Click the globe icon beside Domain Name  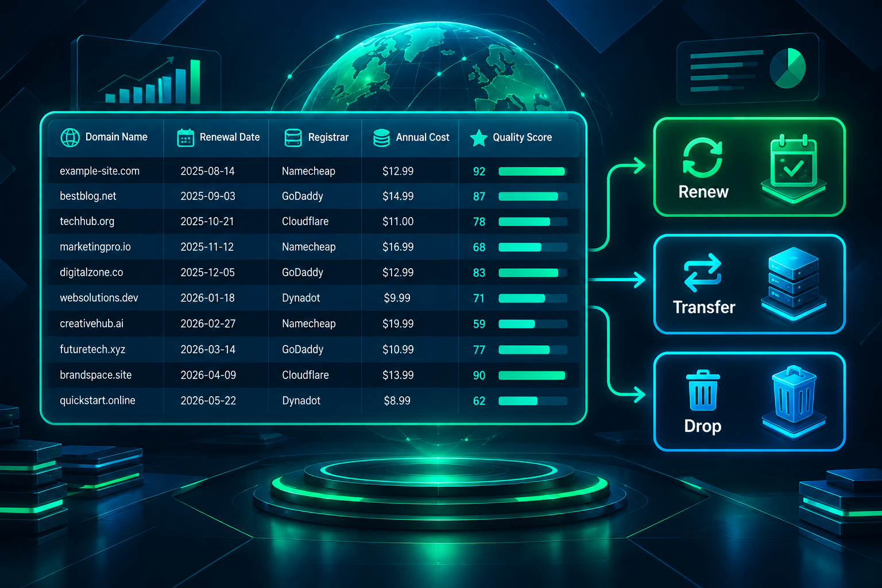[70, 138]
